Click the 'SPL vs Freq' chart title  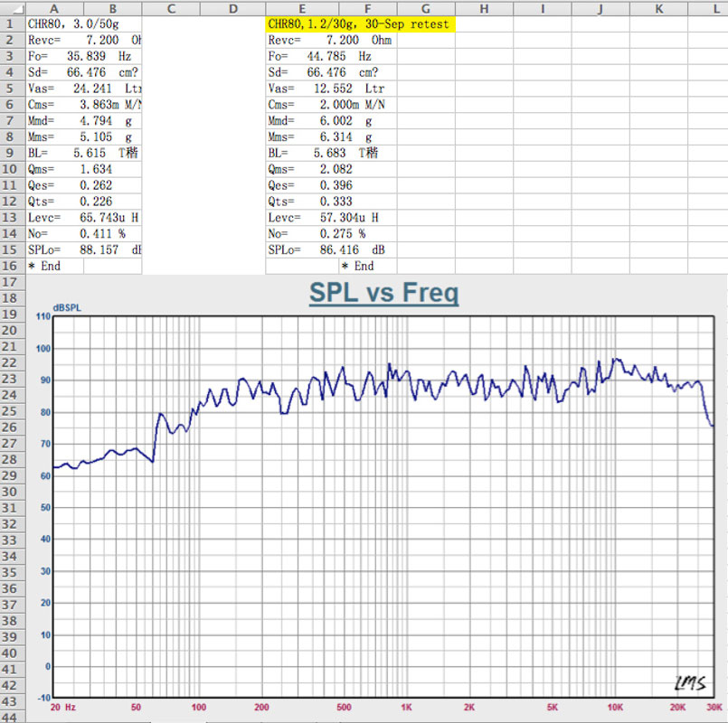pos(384,293)
